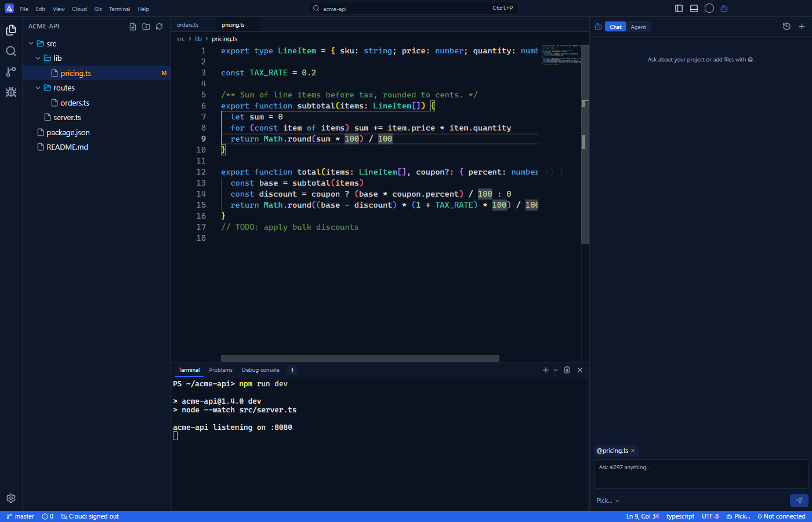Click the editor's horizontal scrollbar
Screen dimensions: 812x522
[x=360, y=358]
